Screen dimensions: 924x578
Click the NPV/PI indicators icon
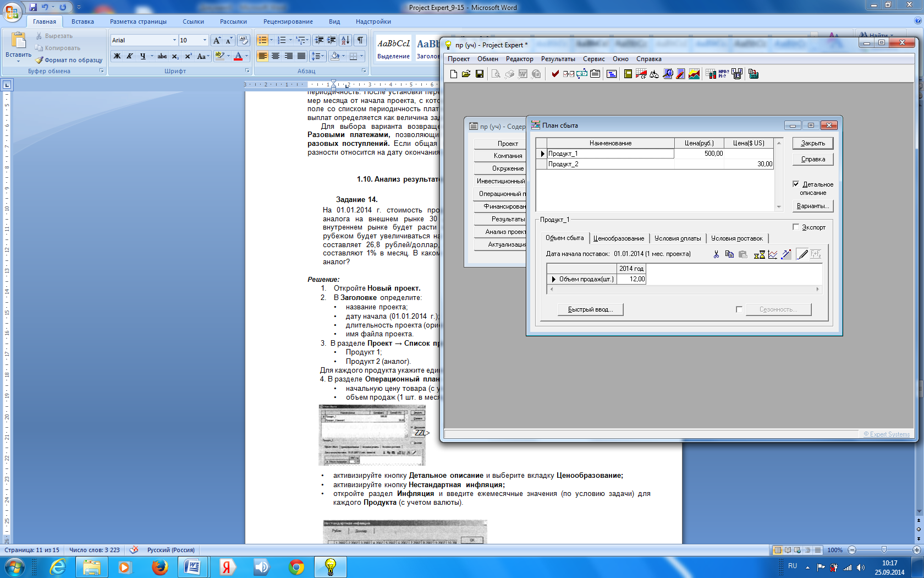click(724, 74)
